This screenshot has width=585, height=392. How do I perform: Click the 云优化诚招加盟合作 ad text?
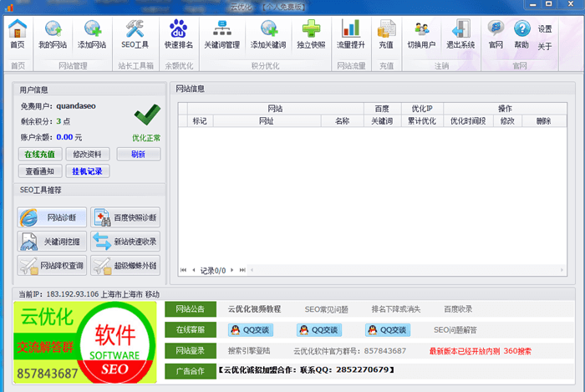coord(306,370)
